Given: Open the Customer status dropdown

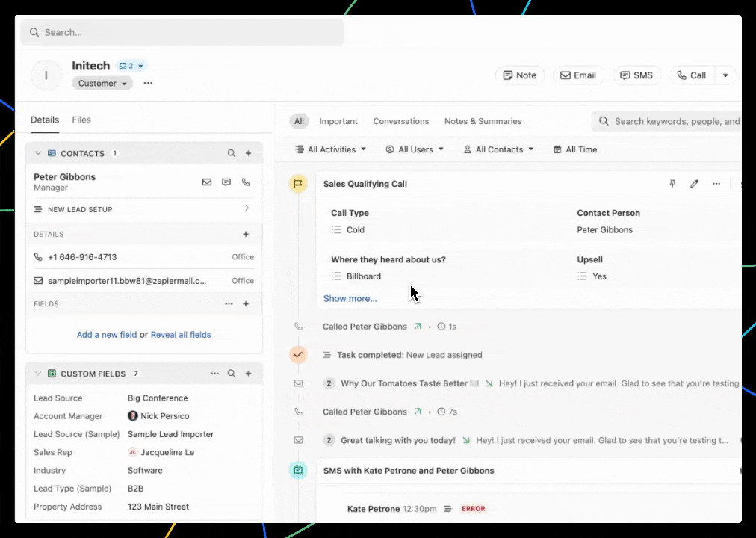Looking at the screenshot, I should pos(102,84).
